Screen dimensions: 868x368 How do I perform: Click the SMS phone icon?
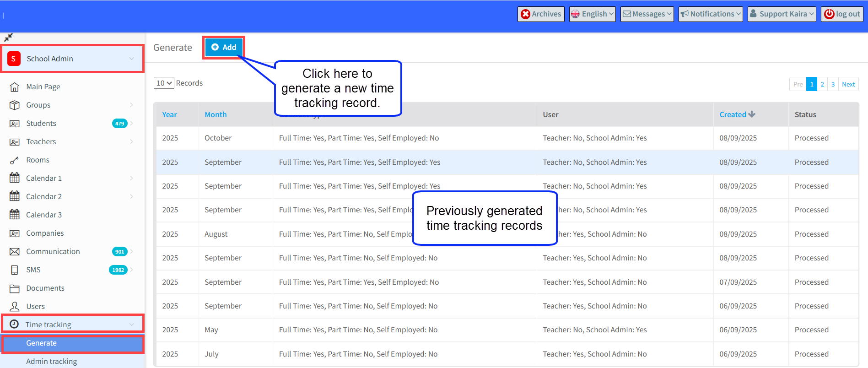pyautogui.click(x=15, y=270)
